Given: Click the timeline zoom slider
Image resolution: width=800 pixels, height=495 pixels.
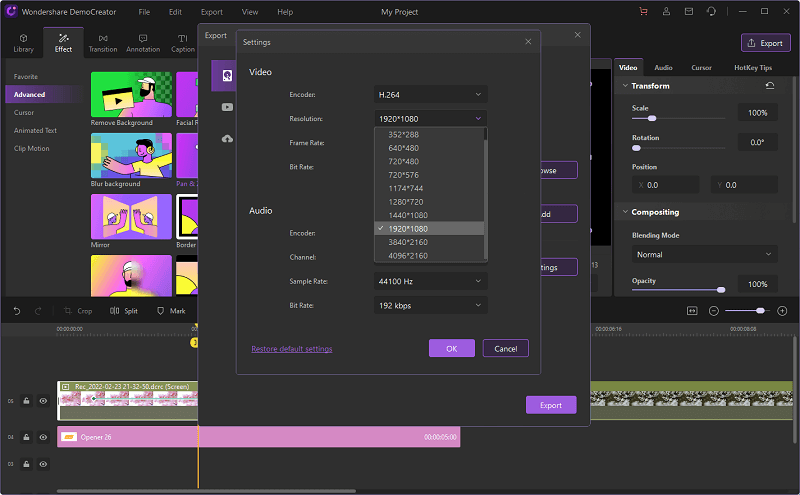Looking at the screenshot, I should [x=745, y=311].
